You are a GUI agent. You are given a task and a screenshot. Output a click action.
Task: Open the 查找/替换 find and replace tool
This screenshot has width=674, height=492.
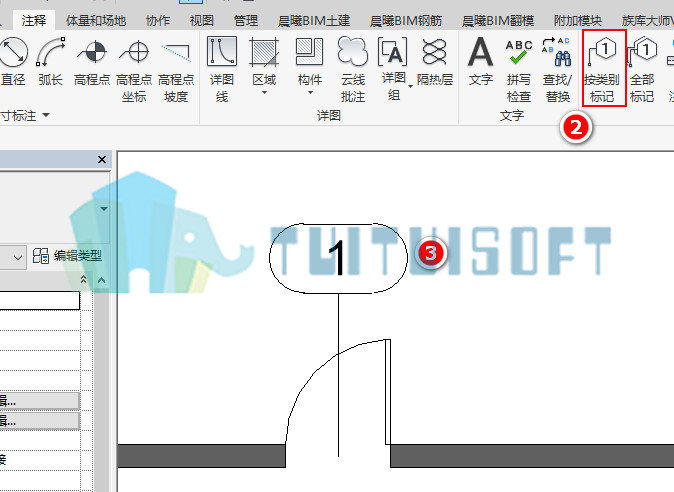click(557, 71)
